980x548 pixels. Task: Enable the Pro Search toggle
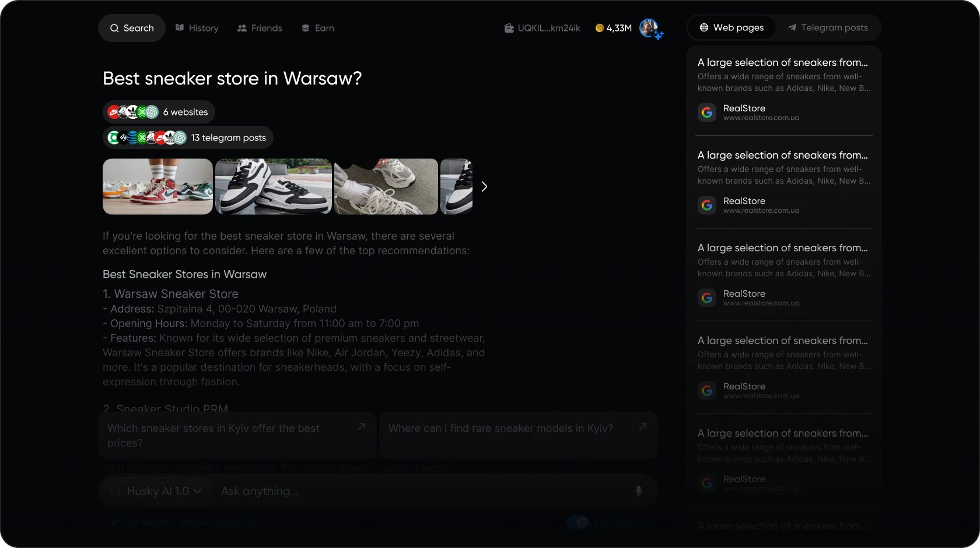tap(578, 522)
